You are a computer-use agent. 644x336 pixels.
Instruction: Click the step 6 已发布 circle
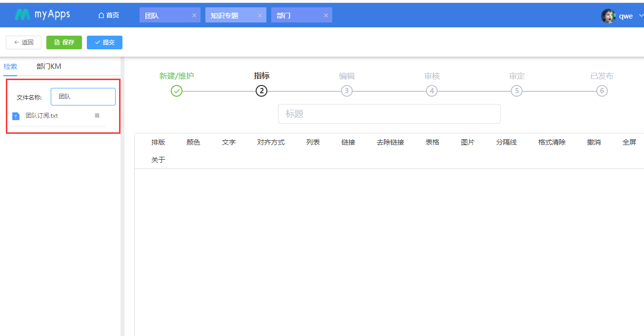(x=602, y=91)
